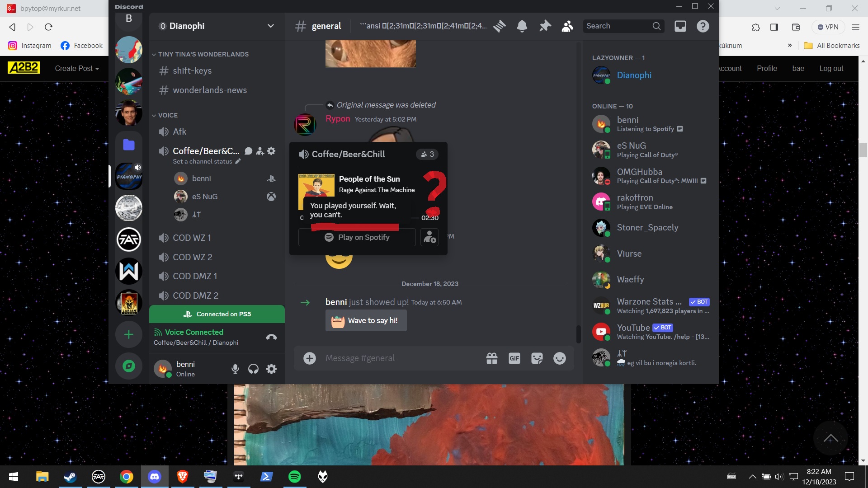Open the GIF picker
Image resolution: width=868 pixels, height=488 pixels.
514,358
